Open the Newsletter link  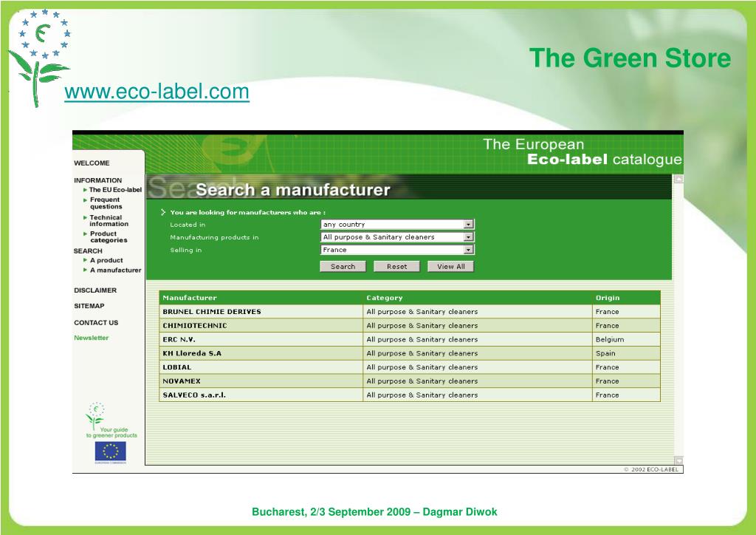[x=91, y=338]
